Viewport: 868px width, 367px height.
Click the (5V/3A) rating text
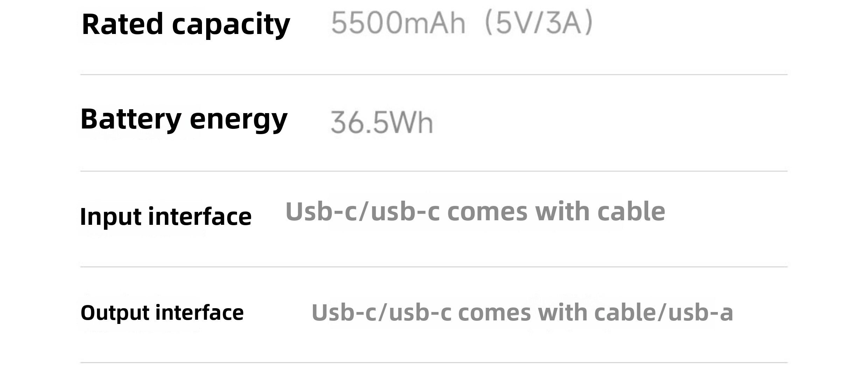(538, 23)
